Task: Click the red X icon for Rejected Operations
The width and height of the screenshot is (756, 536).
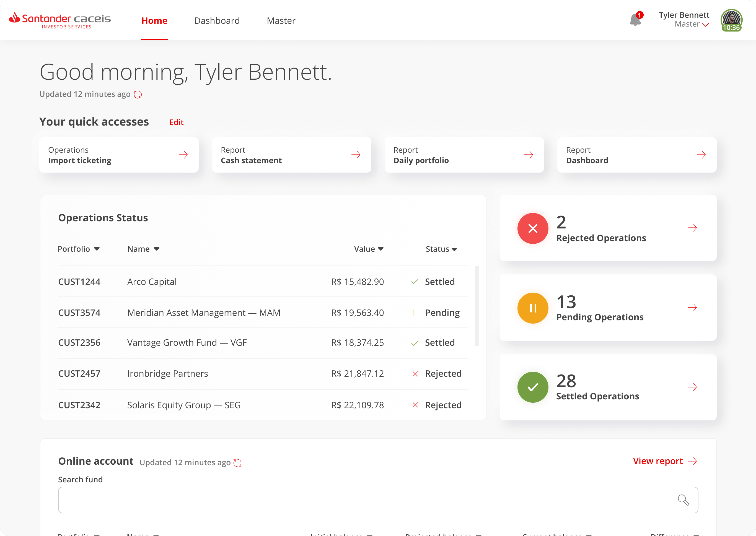Action: click(x=533, y=228)
